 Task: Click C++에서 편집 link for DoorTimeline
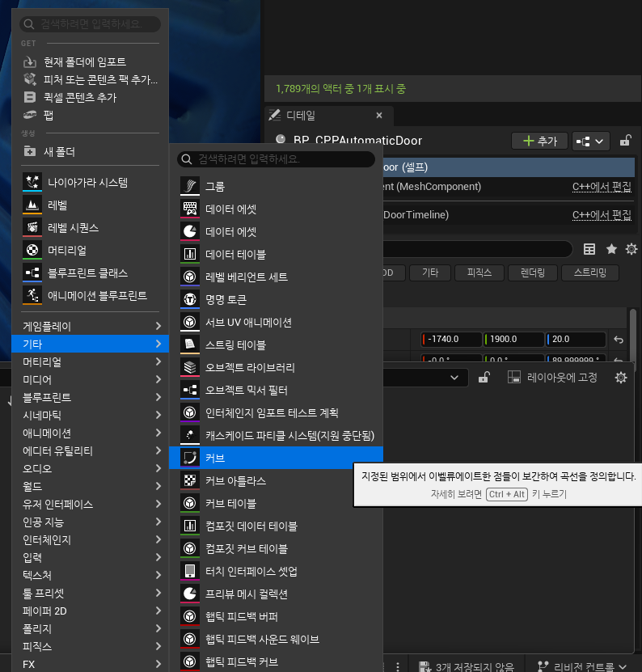click(x=602, y=215)
